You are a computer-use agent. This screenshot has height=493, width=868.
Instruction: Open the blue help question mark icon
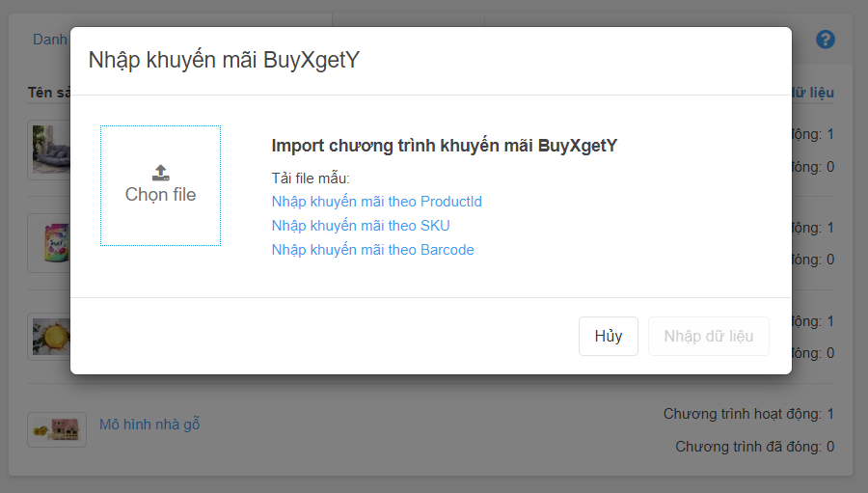click(x=826, y=40)
